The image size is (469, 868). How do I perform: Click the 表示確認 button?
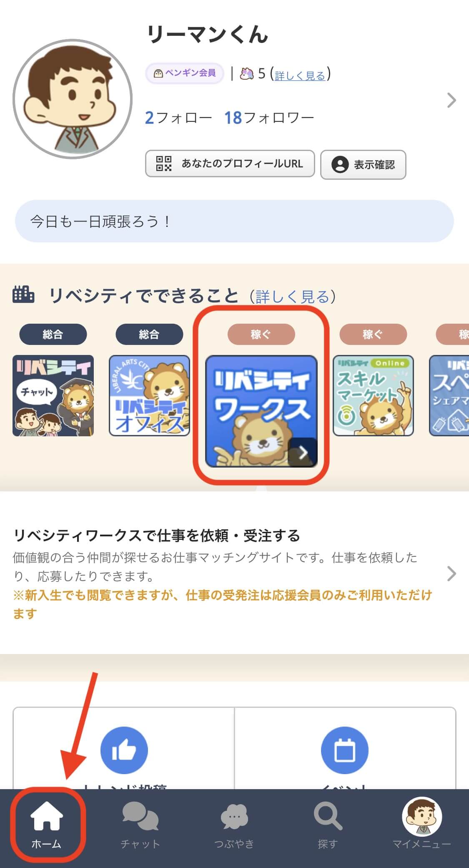(363, 165)
